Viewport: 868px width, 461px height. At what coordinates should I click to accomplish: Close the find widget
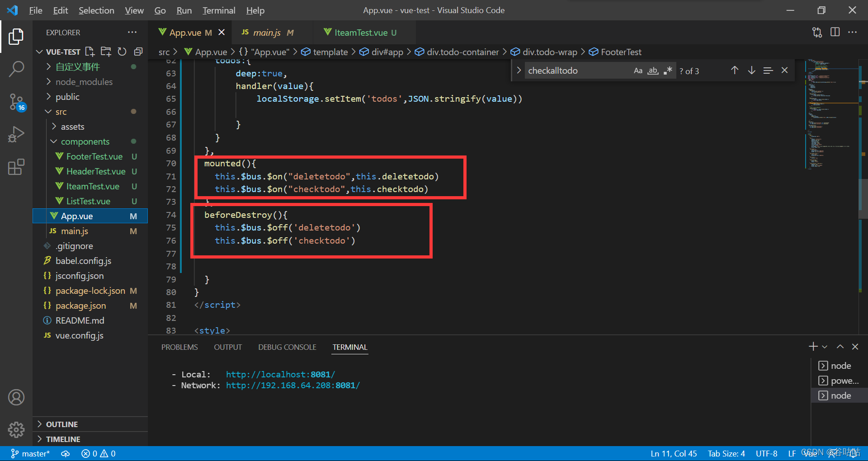tap(785, 71)
